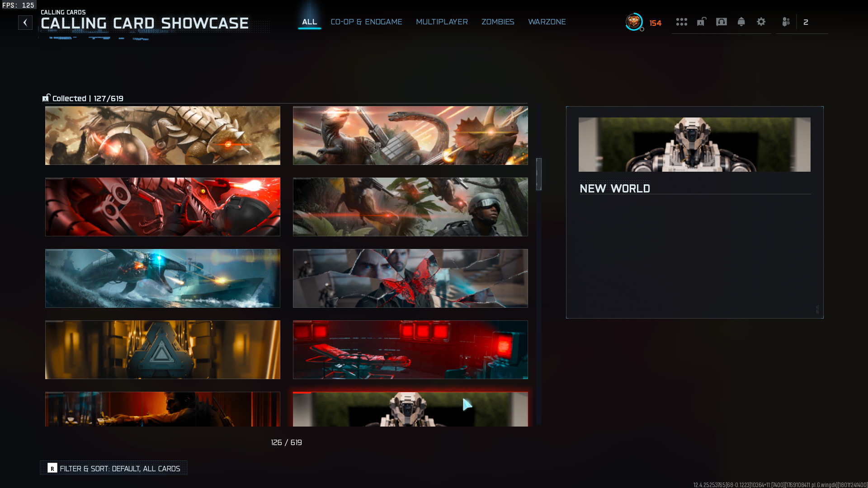
Task: Pick the jungle soldier with raptors card
Action: [x=410, y=207]
